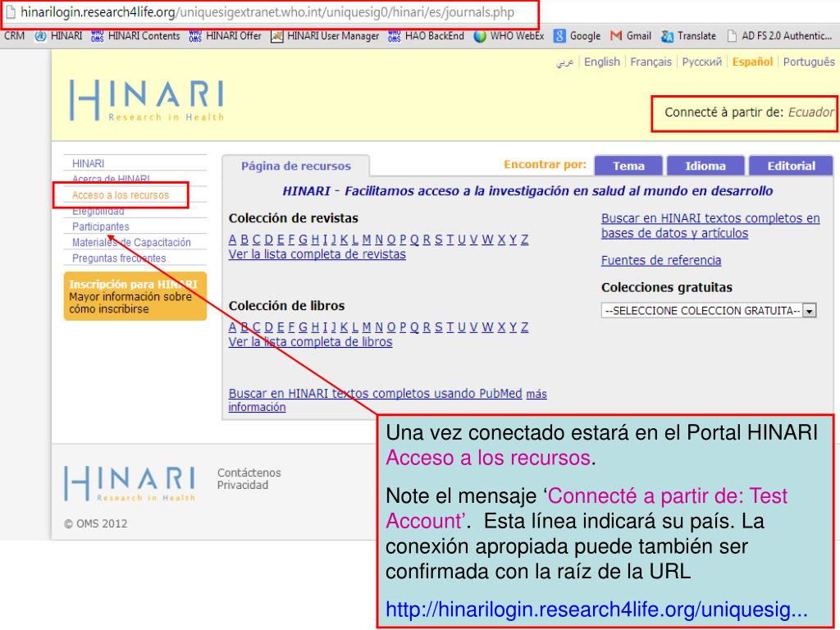The width and height of the screenshot is (840, 630).
Task: Open letter M in Colección de revistas
Action: tap(367, 240)
